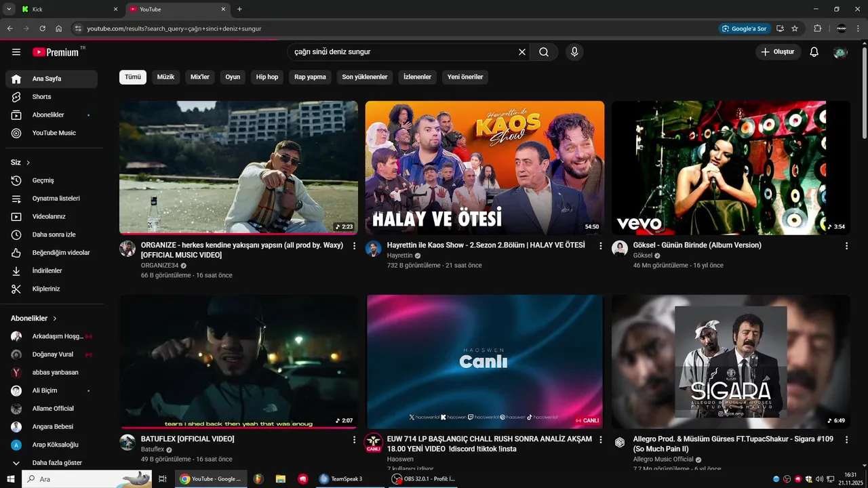
Task: Select the İzlenenler filter chip
Action: tap(417, 77)
